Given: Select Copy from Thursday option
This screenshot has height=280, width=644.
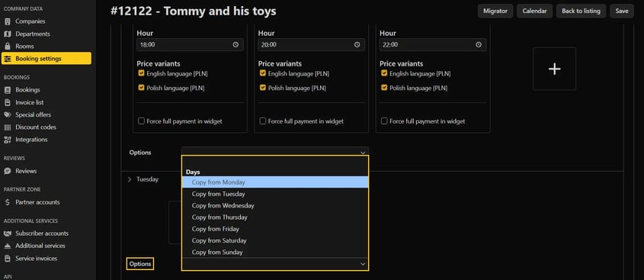Looking at the screenshot, I should click(275, 217).
